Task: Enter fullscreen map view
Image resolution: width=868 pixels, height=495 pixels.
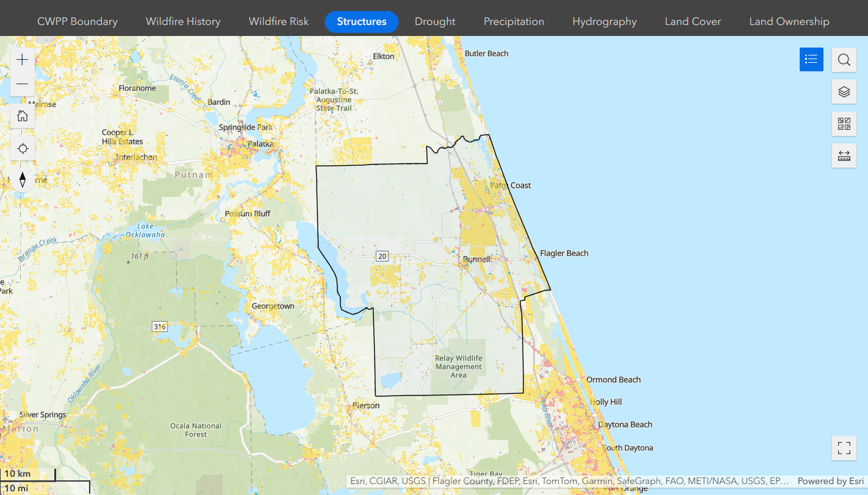Action: point(844,449)
